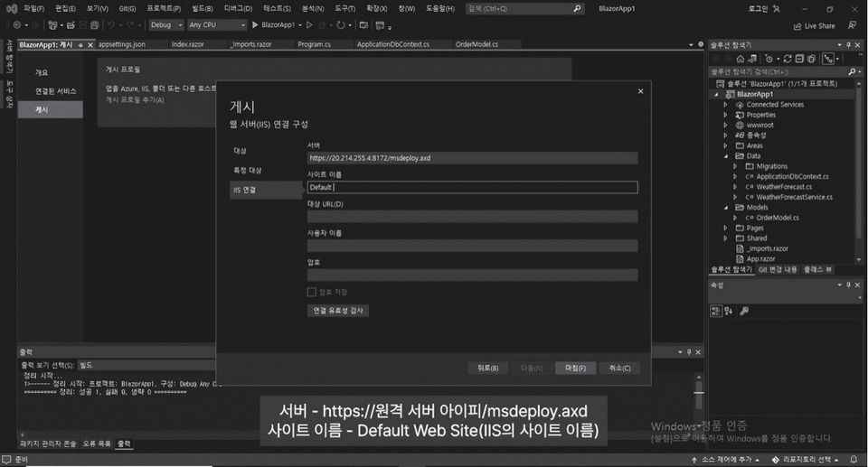
Task: Click the save all toolbar icon
Action: [95, 25]
